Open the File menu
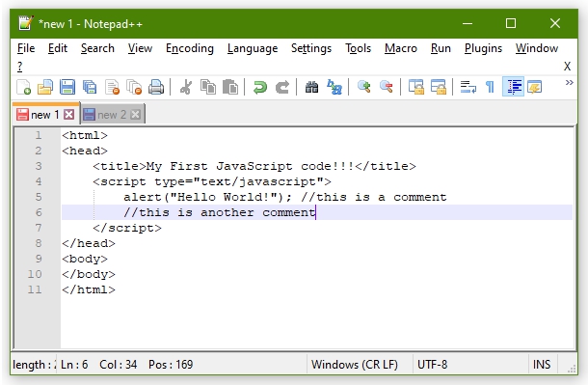This screenshot has width=588, height=385. click(26, 48)
